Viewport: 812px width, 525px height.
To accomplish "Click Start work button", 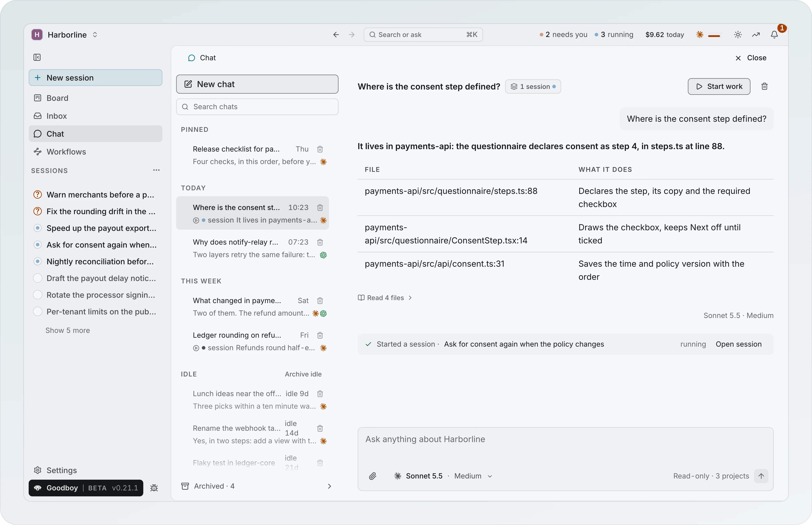I will [x=719, y=87].
